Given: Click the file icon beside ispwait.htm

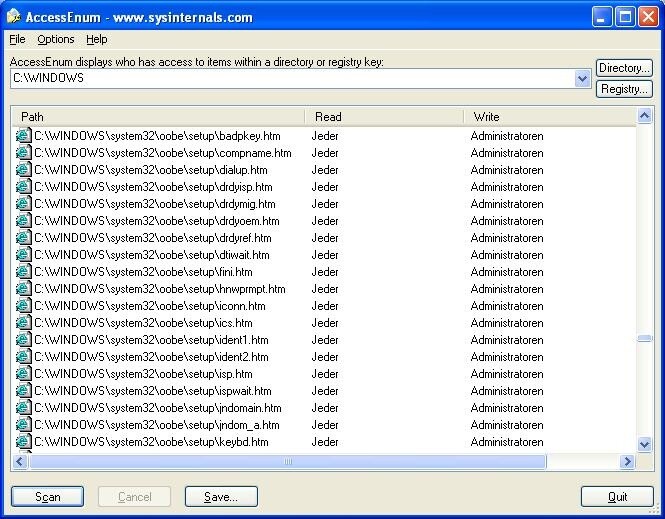Looking at the screenshot, I should tap(24, 391).
